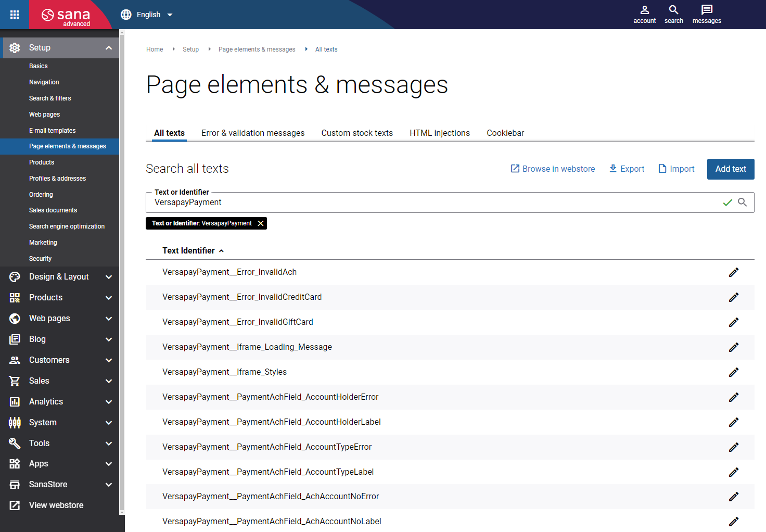Image resolution: width=766 pixels, height=532 pixels.
Task: Open E-mail templates menu item
Action: coord(52,131)
